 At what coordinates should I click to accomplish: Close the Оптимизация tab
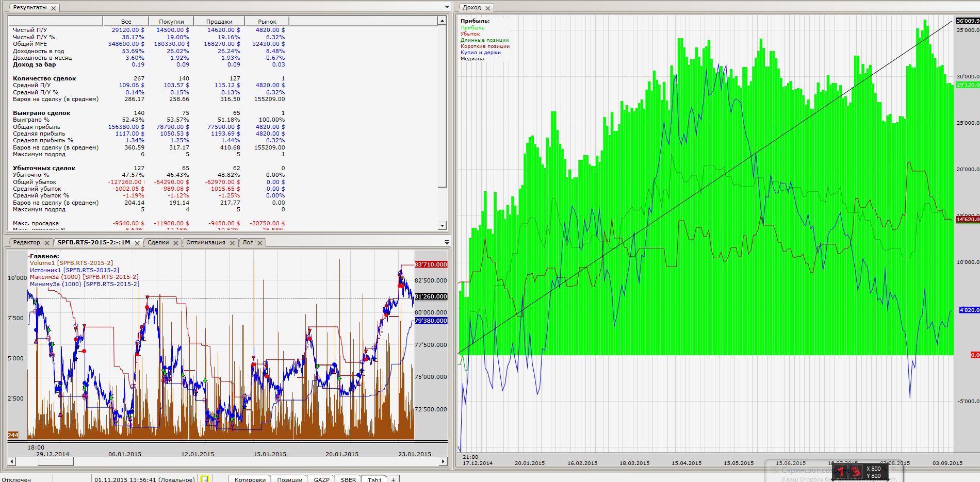pos(232,243)
